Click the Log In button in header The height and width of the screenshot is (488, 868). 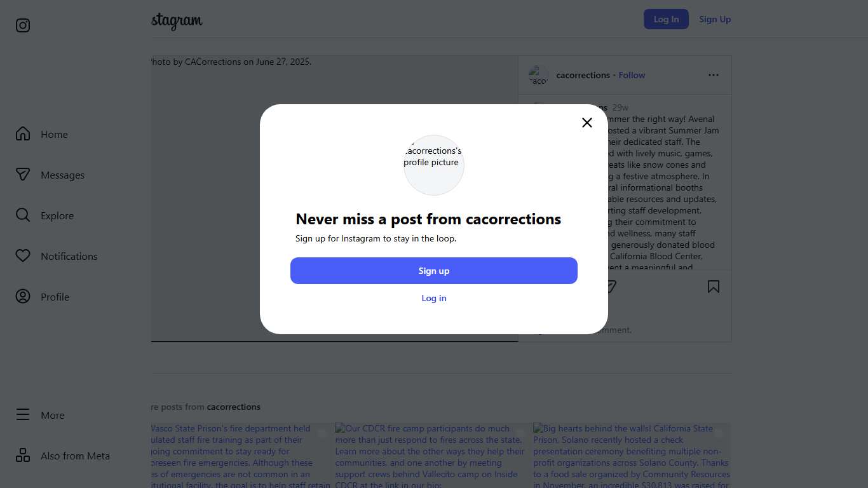[666, 19]
